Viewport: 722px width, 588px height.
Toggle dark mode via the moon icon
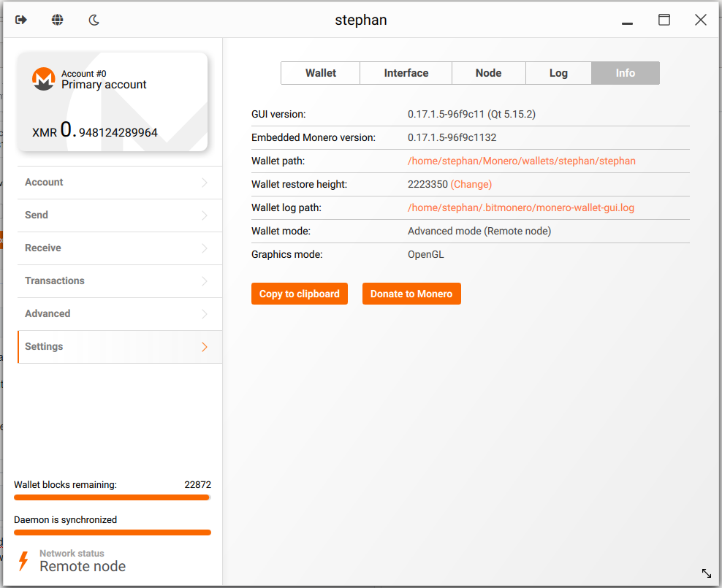pos(94,20)
